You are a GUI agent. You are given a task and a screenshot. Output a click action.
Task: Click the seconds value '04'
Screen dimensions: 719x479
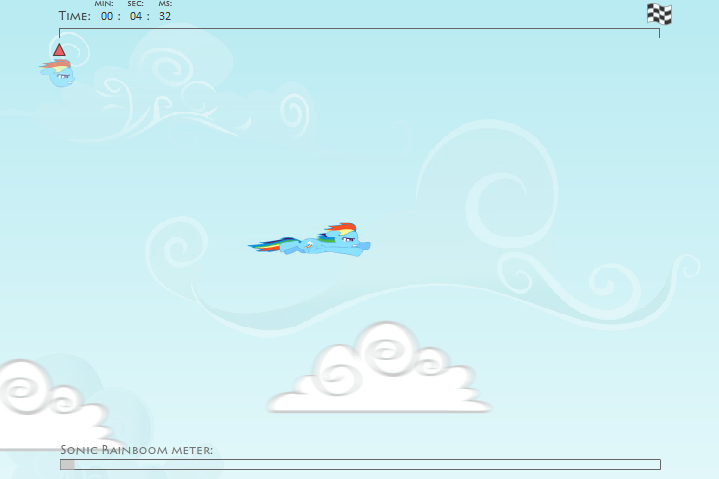click(136, 16)
